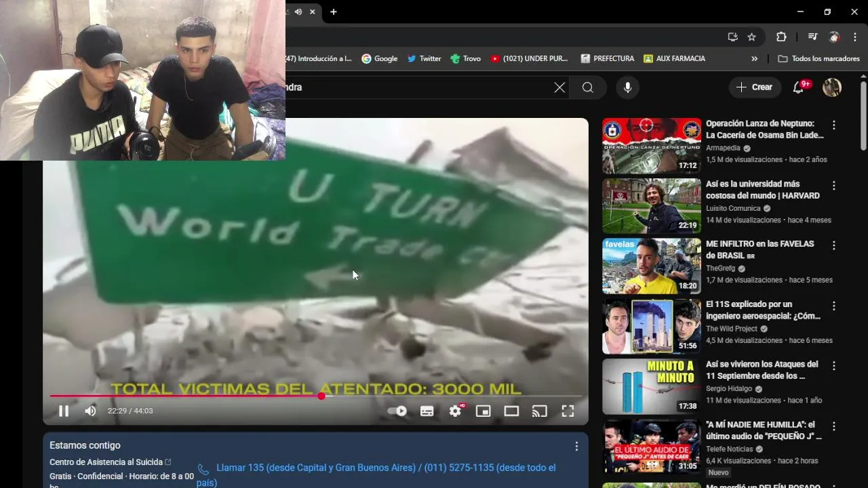Click the red progress bar scrubber
868x488 pixels.
coord(321,396)
